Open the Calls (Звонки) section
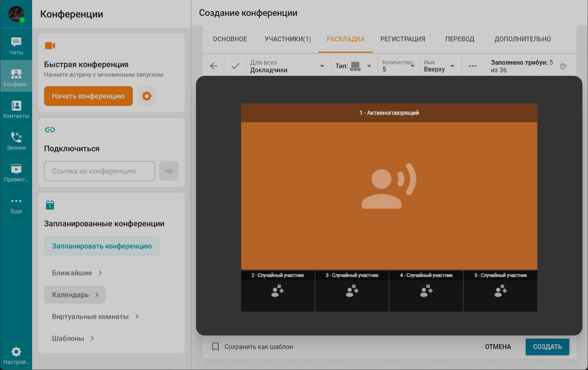This screenshot has height=370, width=588. pyautogui.click(x=16, y=141)
